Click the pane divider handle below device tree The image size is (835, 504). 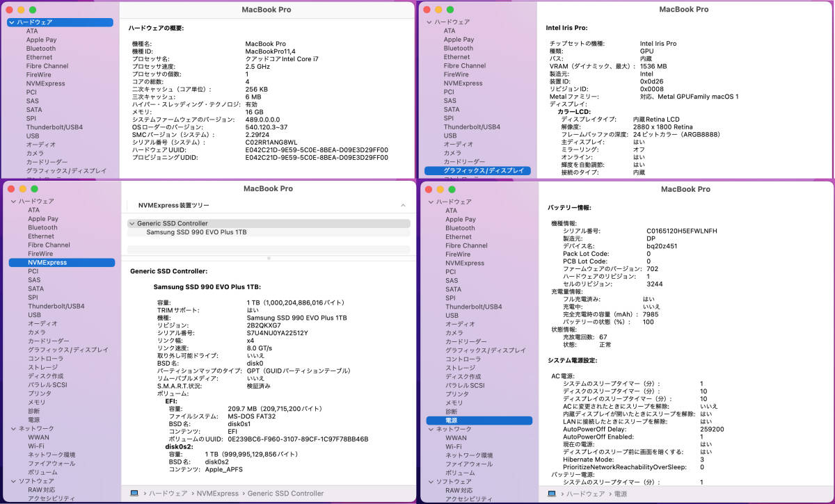pyautogui.click(x=269, y=258)
